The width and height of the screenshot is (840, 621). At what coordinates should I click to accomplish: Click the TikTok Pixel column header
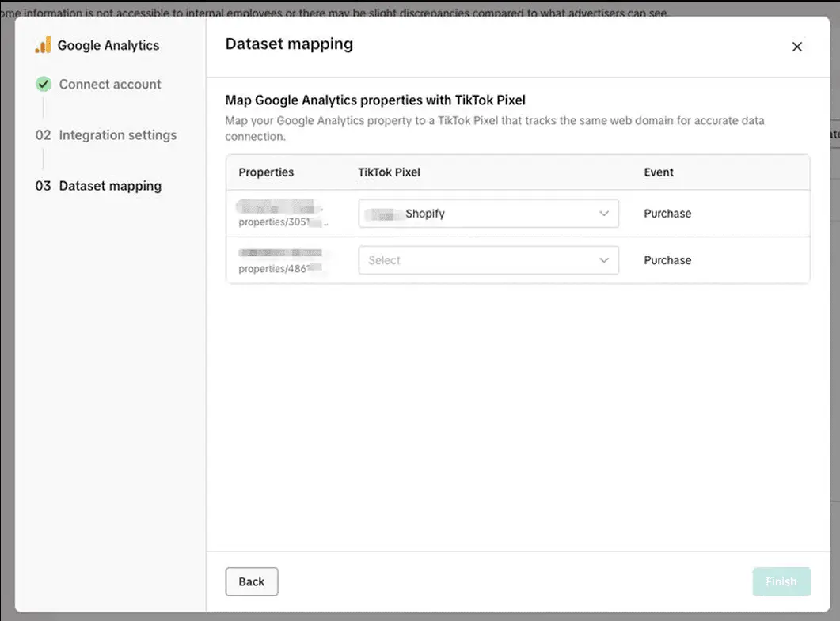389,172
